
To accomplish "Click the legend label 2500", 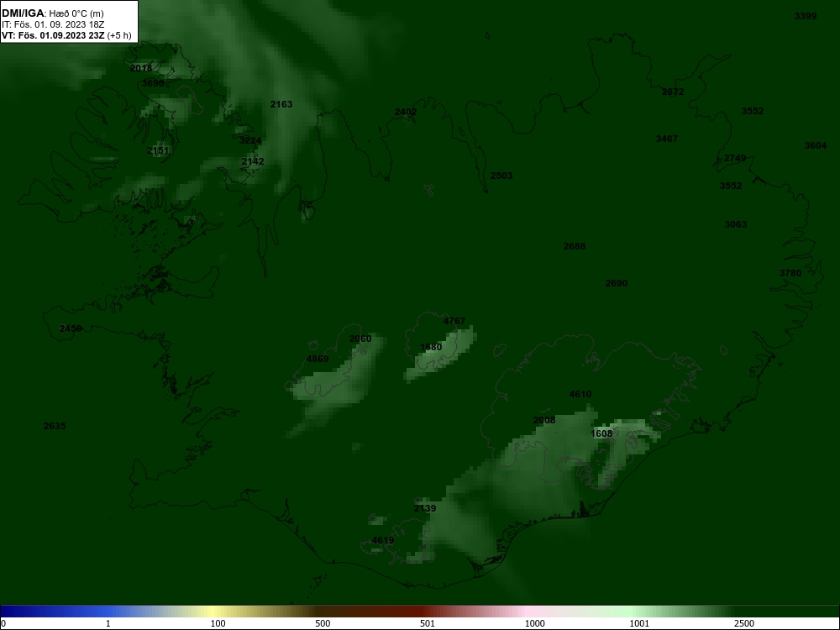I will tap(744, 623).
